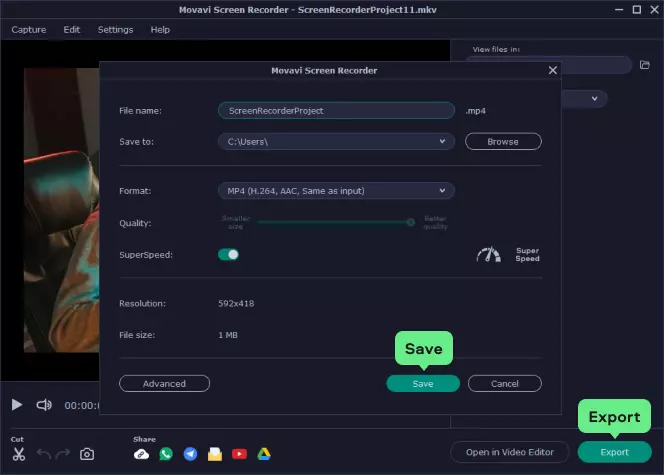Mute audio with the speaker icon
664x475 pixels.
tap(44, 405)
